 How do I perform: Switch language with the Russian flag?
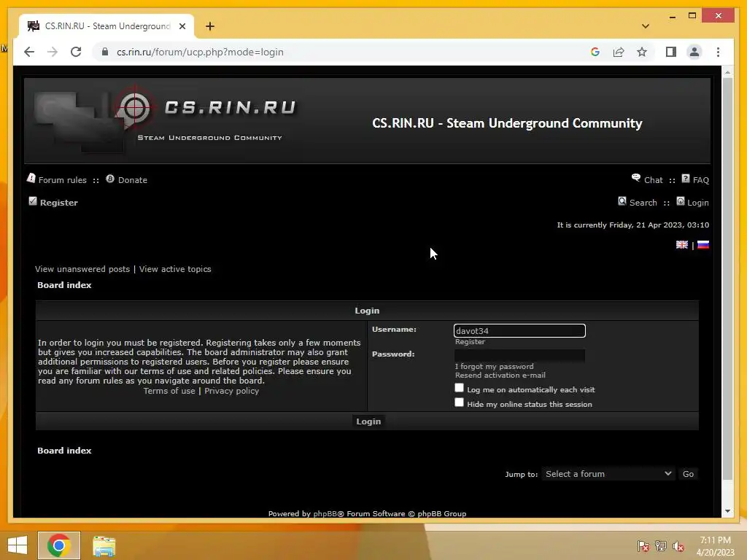pos(703,244)
